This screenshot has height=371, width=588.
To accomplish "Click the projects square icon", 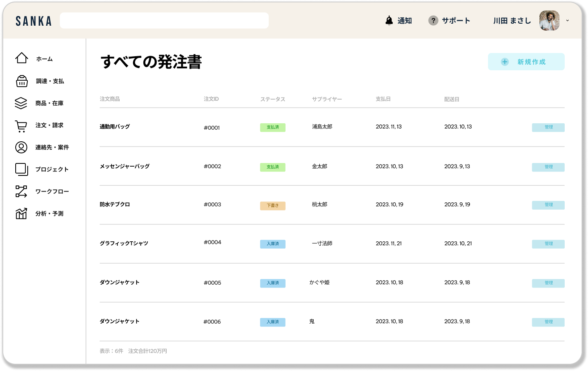I will [21, 169].
